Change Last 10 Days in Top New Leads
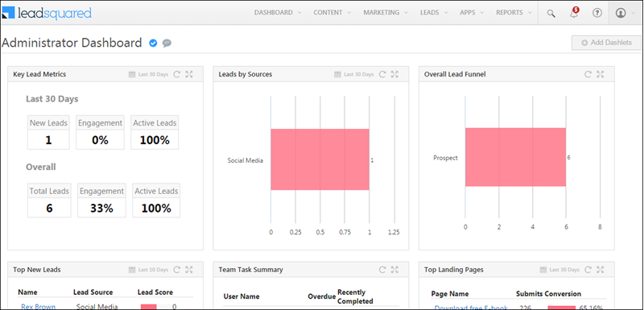Viewport: 644px width, 310px height. tap(153, 271)
